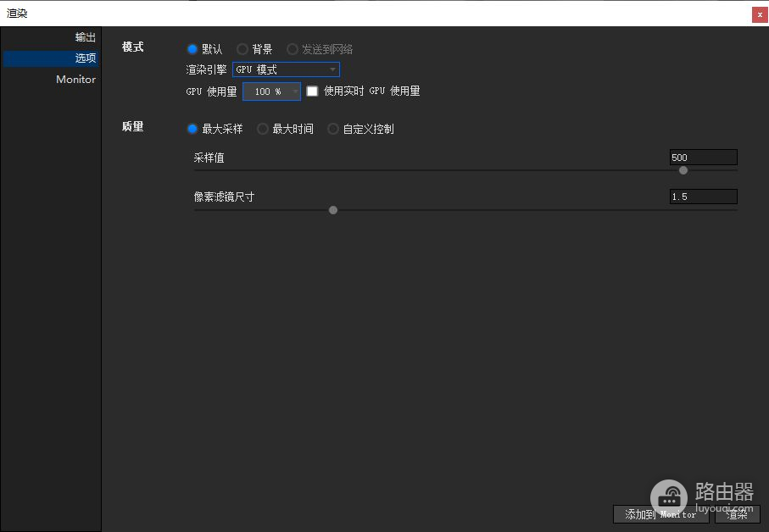The image size is (769, 532).
Task: Enable the 使用实时 GPU 使用量 checkbox
Action: click(x=312, y=91)
